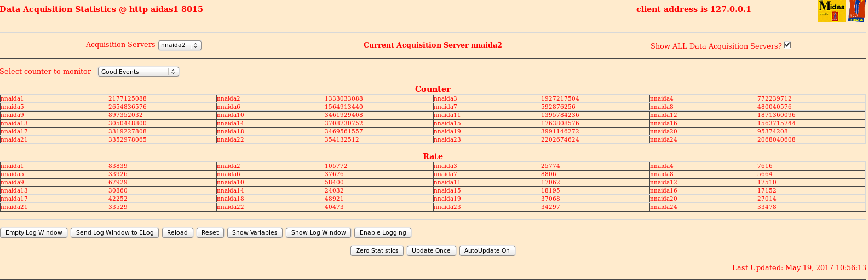868x280 pixels.
Task: Click Send Log Window to ELog button
Action: tap(115, 232)
